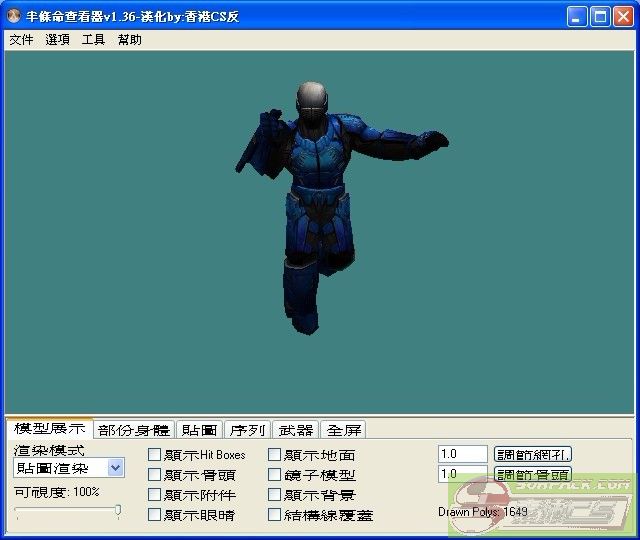Switch to the 武器 tab
This screenshot has height=540, width=640.
tap(295, 430)
